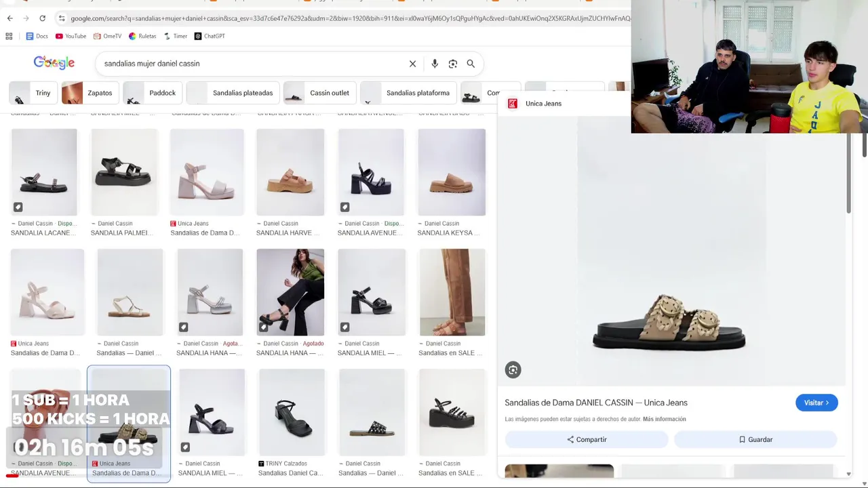Open the Sandalias en SALE brown pants thumbnail

[452, 292]
